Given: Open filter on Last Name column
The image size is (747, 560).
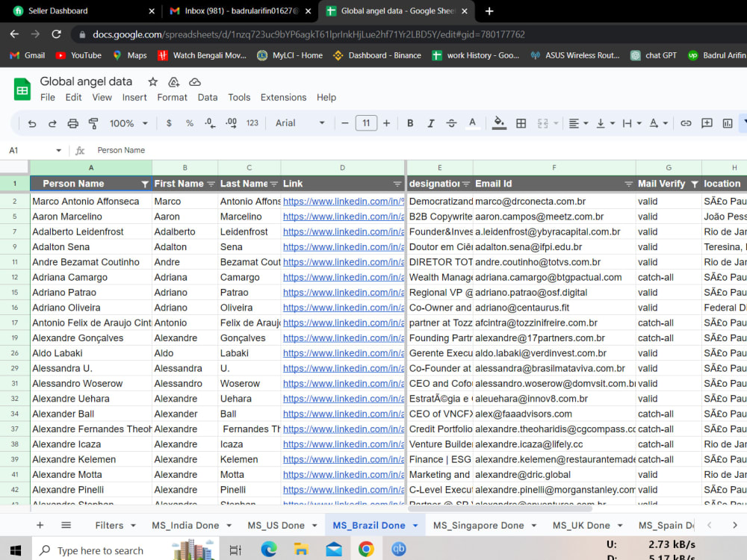Looking at the screenshot, I should 274,184.
